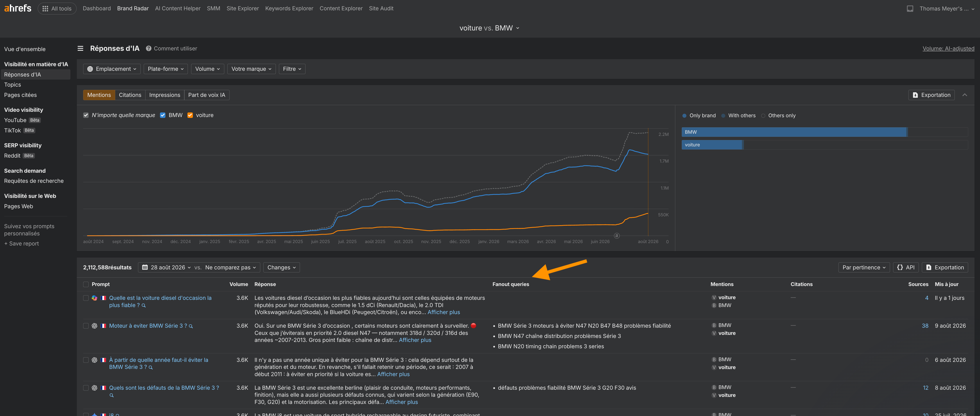Click the ahrefs logo
The width and height of the screenshot is (980, 416).
point(18,8)
